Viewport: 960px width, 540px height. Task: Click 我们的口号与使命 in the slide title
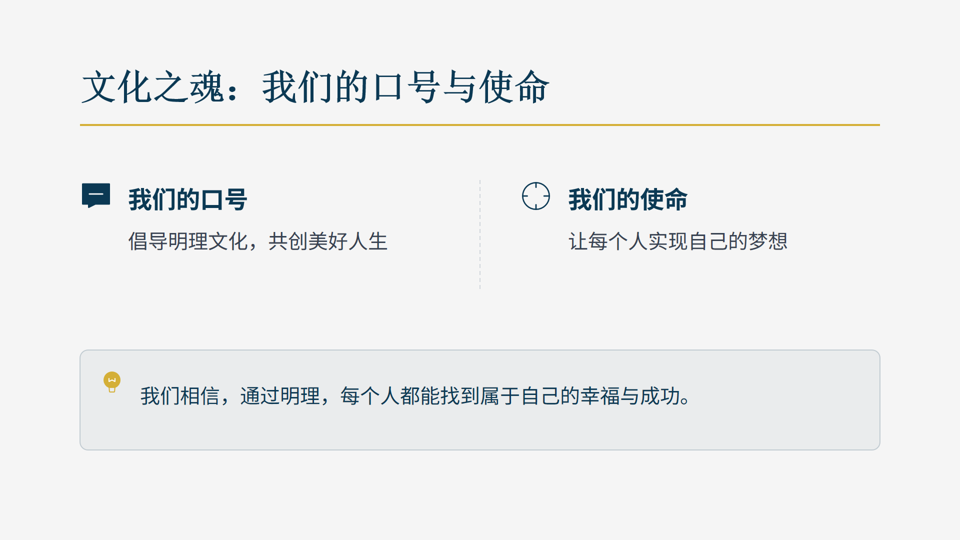tap(406, 87)
